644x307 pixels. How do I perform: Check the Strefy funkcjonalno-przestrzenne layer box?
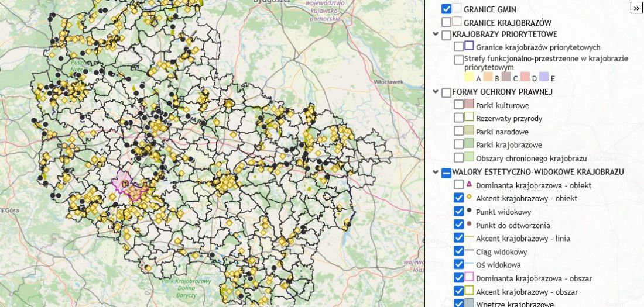459,60
